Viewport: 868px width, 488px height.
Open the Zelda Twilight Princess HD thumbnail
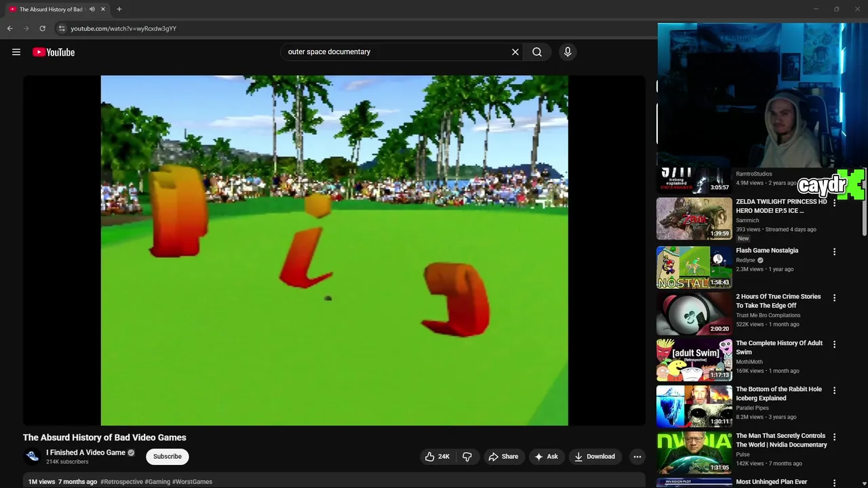[694, 219]
